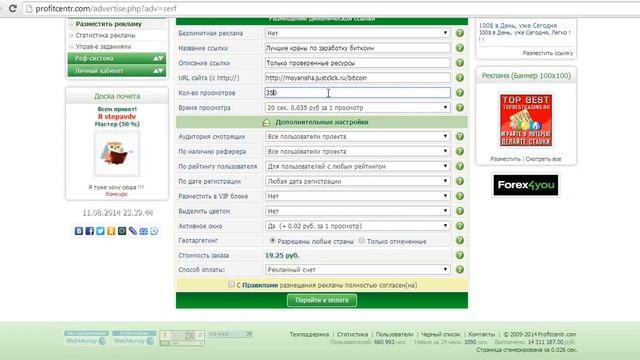This screenshot has height=360, width=640.
Task: Click help icon for Кол-во просмотров row
Action: point(460,93)
